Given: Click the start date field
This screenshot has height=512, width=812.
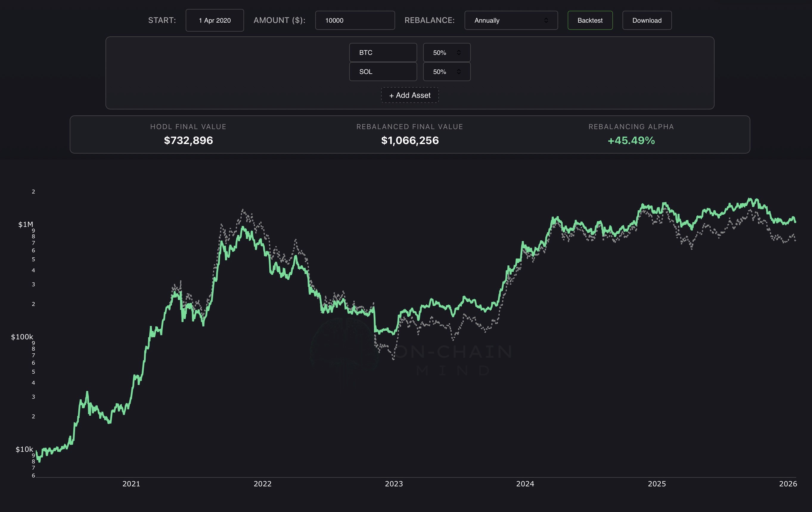Looking at the screenshot, I should [215, 20].
